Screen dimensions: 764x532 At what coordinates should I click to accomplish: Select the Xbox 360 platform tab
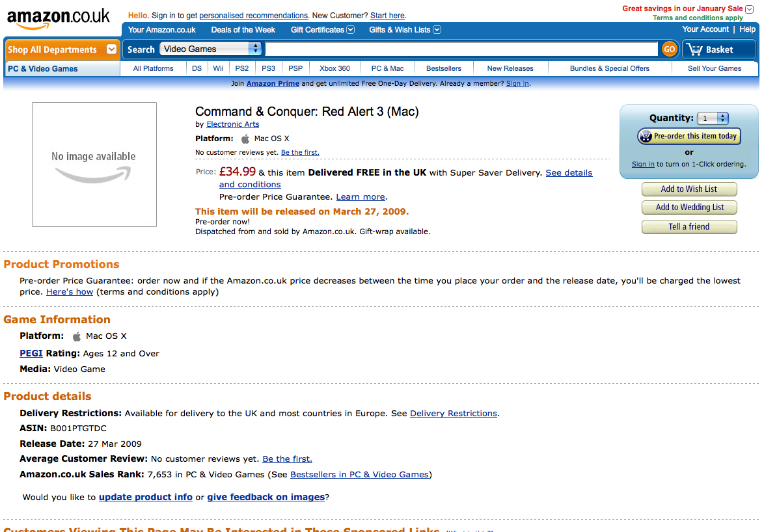334,69
